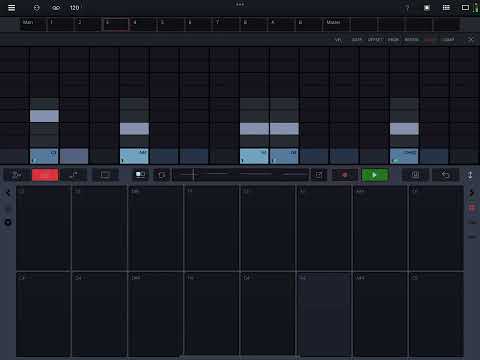480x360 pixels.
Task: Close the step parameter editor with X
Action: click(471, 40)
